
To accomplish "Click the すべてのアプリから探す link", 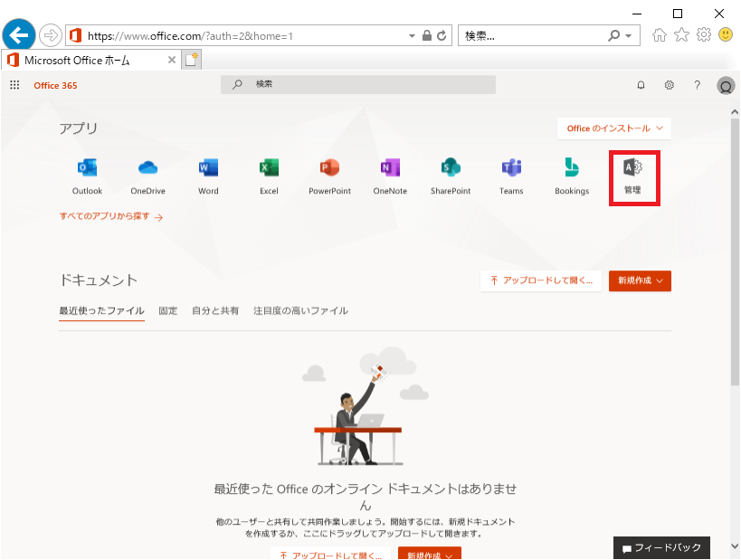I will click(x=111, y=216).
